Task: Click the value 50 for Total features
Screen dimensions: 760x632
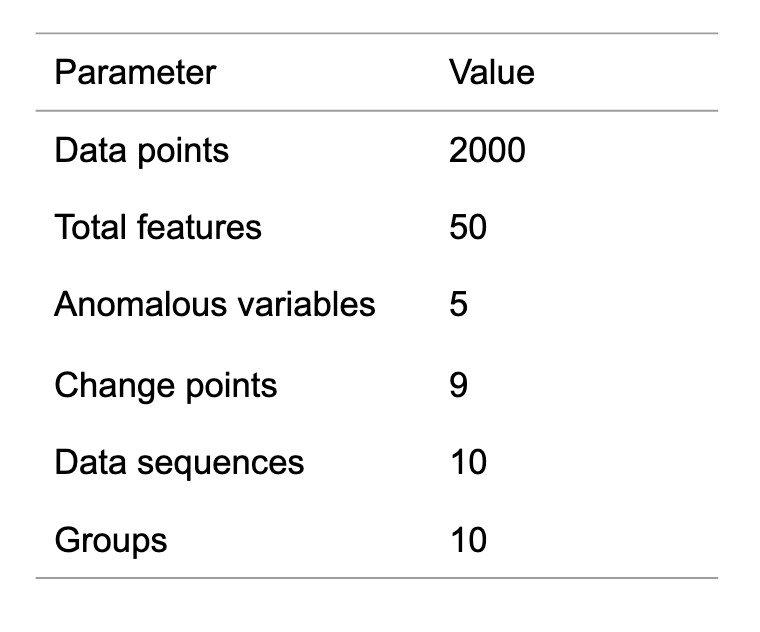Action: [468, 227]
